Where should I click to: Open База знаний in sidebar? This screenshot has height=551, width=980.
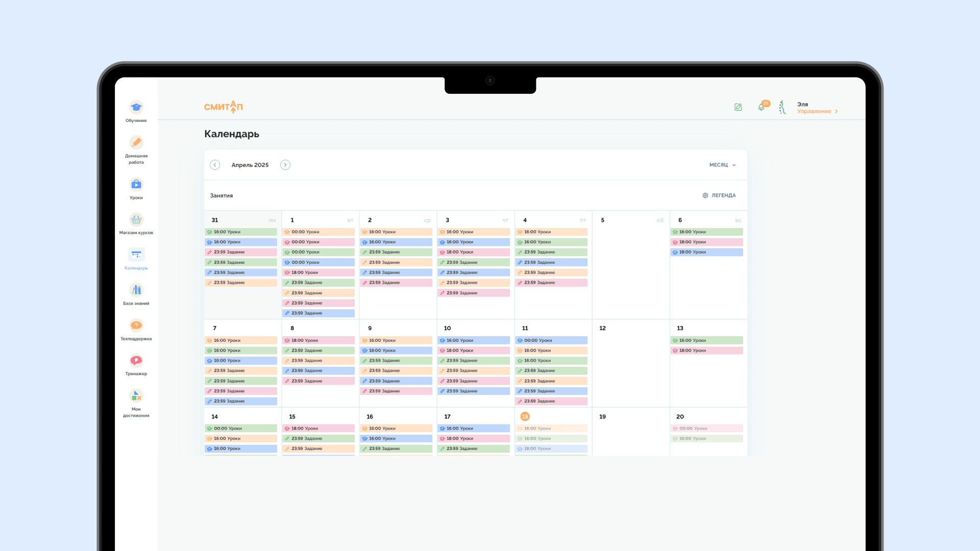coord(136,290)
